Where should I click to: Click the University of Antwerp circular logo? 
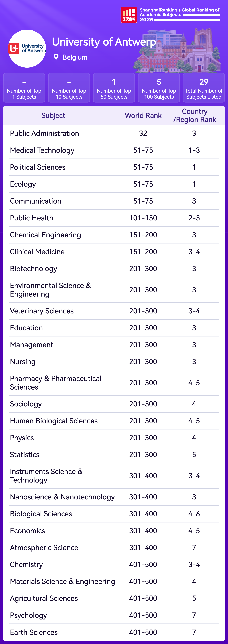[27, 49]
